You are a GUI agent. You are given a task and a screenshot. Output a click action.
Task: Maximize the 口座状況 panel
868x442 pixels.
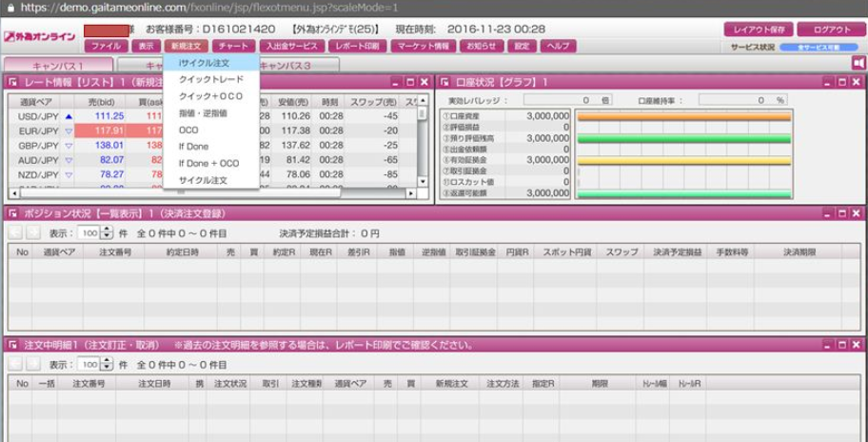pos(842,83)
